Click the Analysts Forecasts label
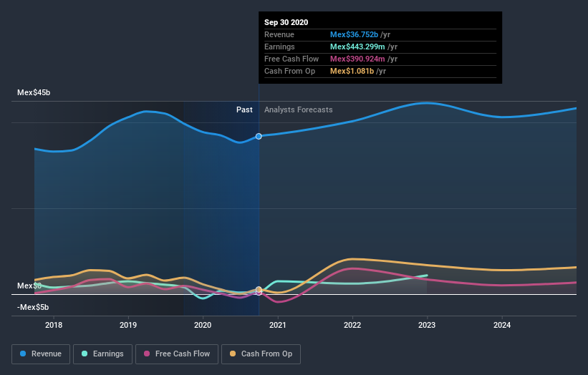 click(299, 109)
